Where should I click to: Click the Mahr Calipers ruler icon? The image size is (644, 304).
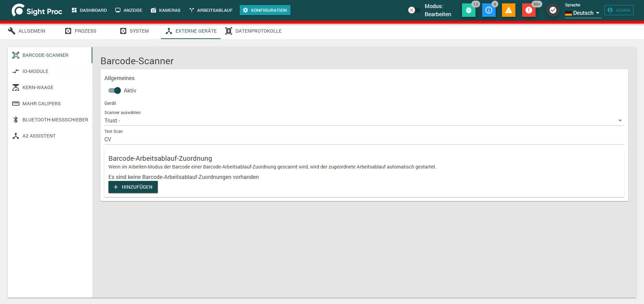[x=16, y=104]
